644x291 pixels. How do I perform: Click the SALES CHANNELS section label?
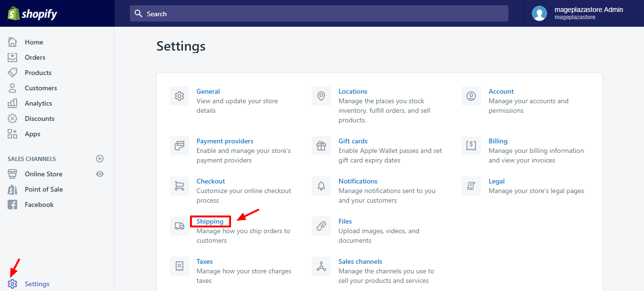pos(32,159)
